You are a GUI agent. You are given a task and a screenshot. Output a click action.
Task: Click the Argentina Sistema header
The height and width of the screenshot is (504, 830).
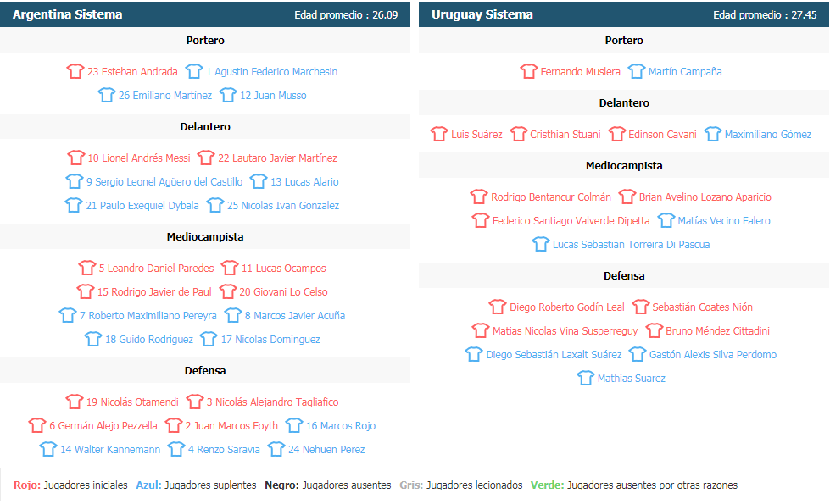pyautogui.click(x=68, y=14)
